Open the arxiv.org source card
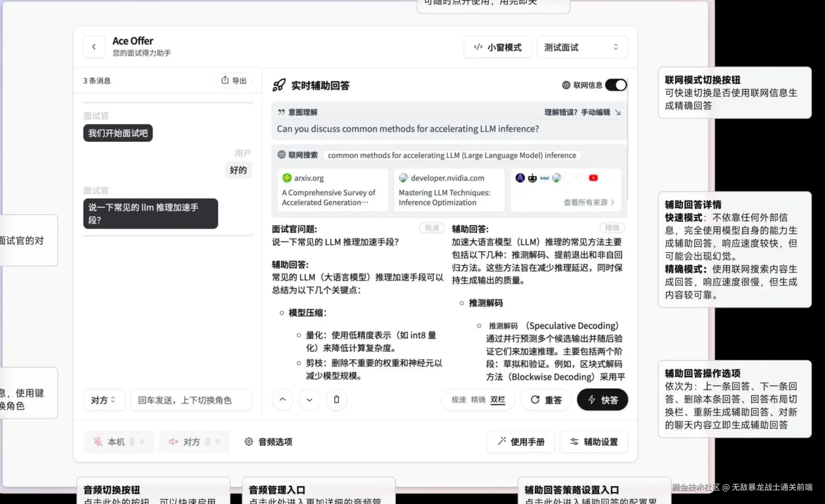The image size is (825, 504). pos(332,190)
